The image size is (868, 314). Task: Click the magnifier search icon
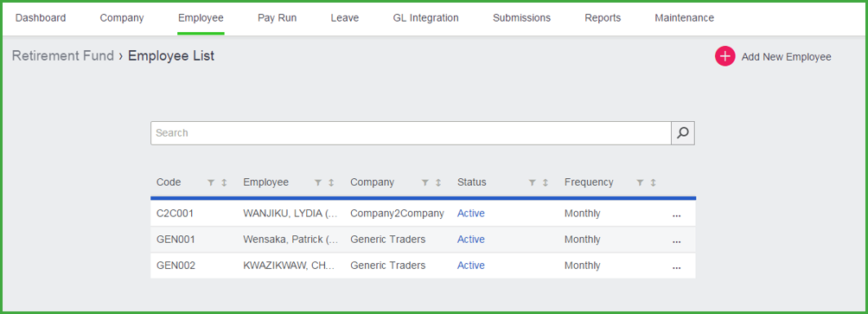click(683, 133)
